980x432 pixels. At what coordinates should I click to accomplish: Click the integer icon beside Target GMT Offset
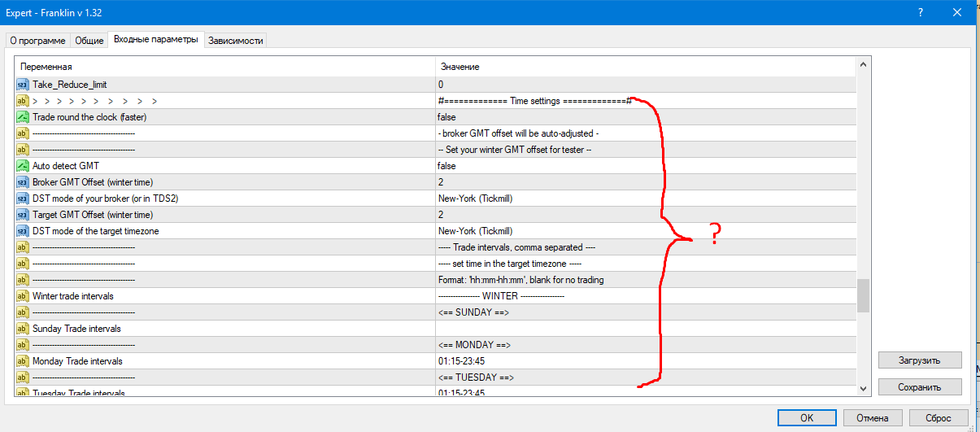point(23,215)
